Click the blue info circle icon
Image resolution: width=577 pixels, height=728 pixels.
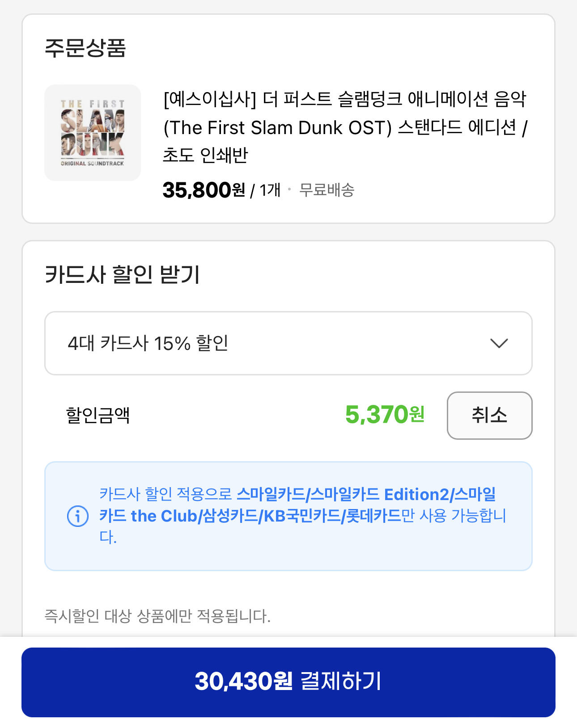pyautogui.click(x=78, y=516)
